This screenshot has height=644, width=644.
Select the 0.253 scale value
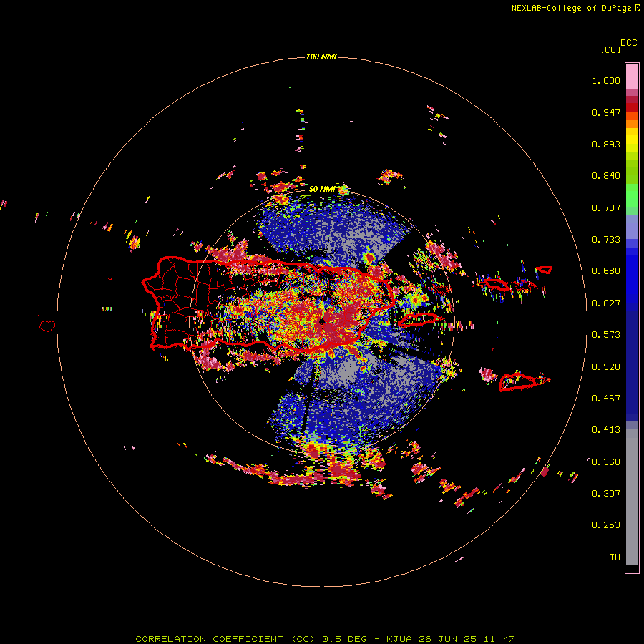coord(606,525)
